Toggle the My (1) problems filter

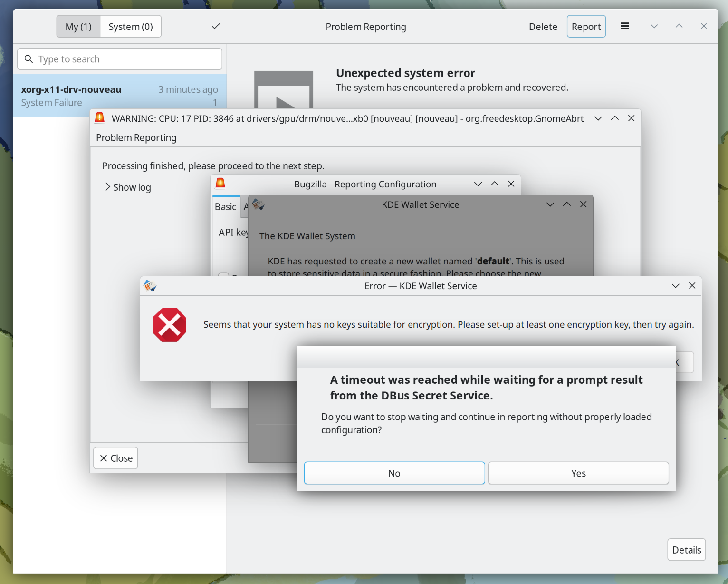coord(78,27)
